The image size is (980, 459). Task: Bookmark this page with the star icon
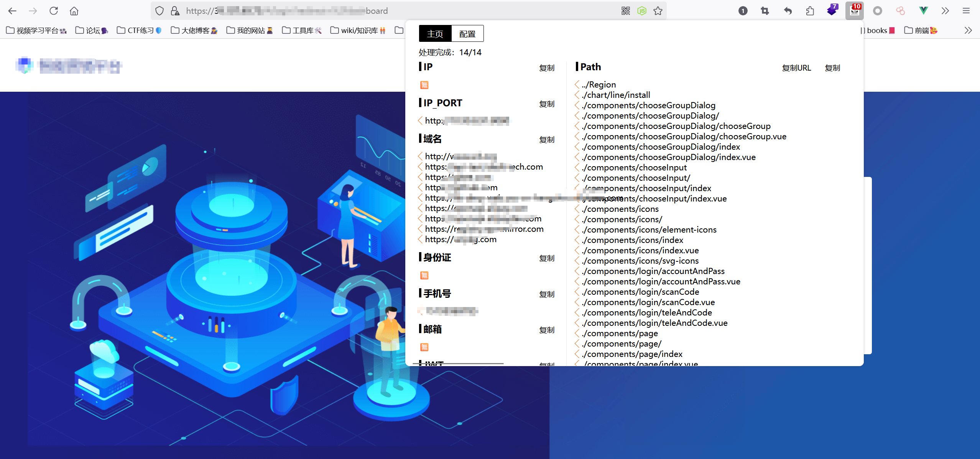pyautogui.click(x=658, y=11)
